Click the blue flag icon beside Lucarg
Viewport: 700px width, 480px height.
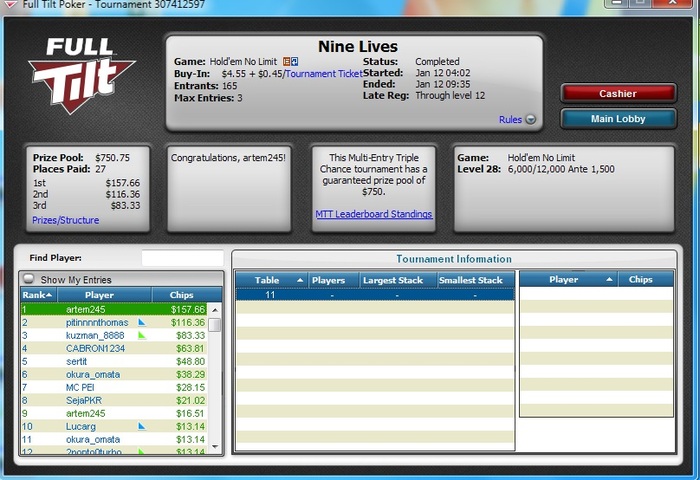pos(142,426)
